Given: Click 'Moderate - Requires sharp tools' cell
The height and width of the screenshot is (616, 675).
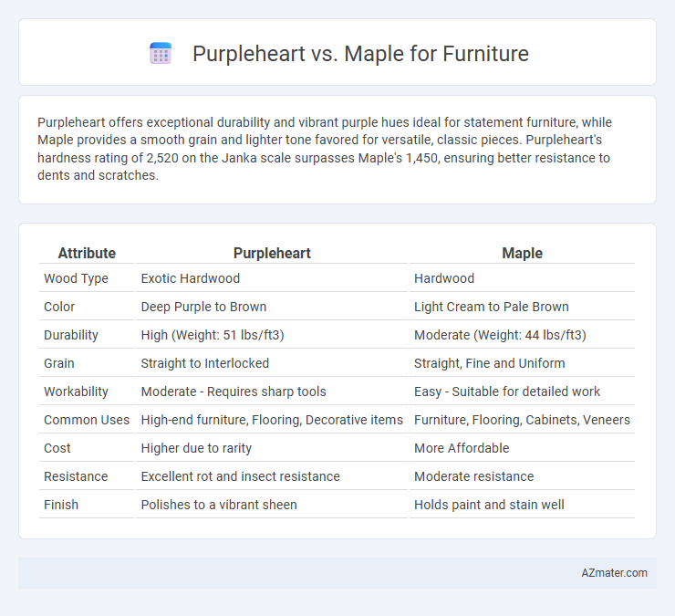Looking at the screenshot, I should pyautogui.click(x=234, y=392).
